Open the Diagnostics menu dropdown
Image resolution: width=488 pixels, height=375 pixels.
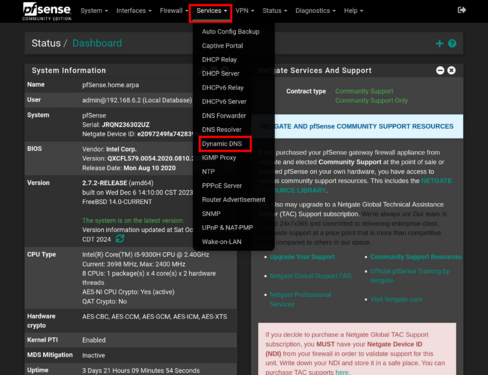(315, 11)
